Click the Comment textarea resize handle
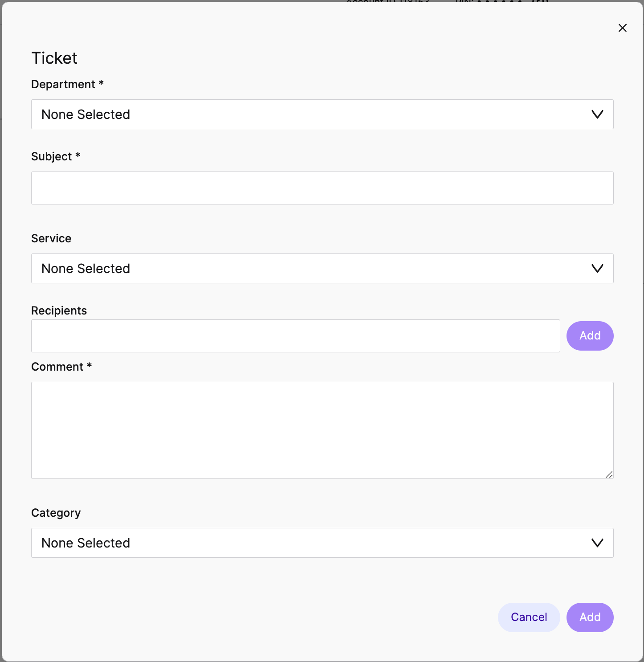Image resolution: width=644 pixels, height=662 pixels. 609,475
